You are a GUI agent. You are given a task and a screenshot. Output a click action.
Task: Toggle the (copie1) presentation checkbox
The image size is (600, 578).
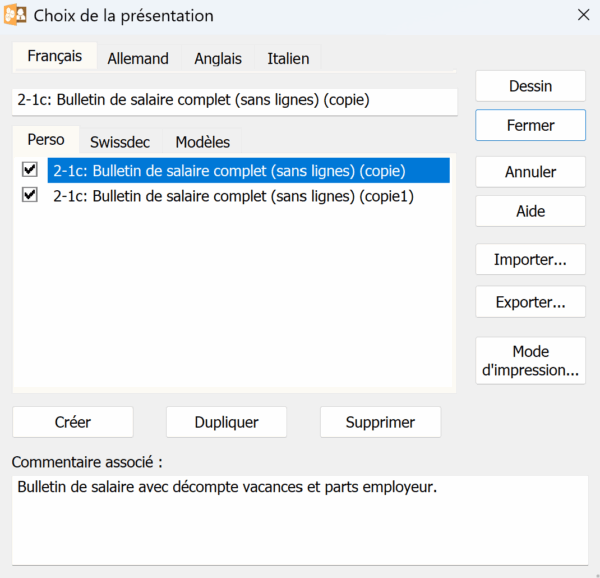29,197
